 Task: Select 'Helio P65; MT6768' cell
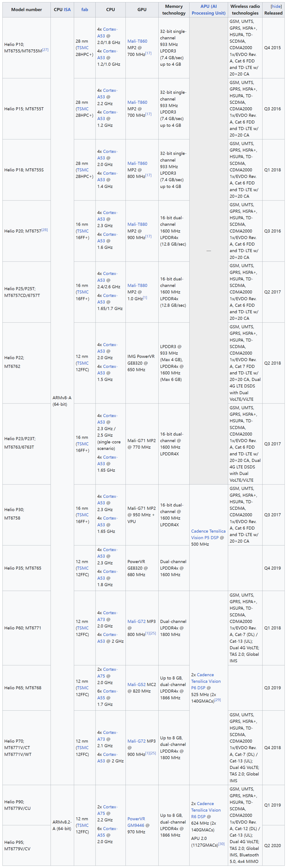pyautogui.click(x=27, y=688)
